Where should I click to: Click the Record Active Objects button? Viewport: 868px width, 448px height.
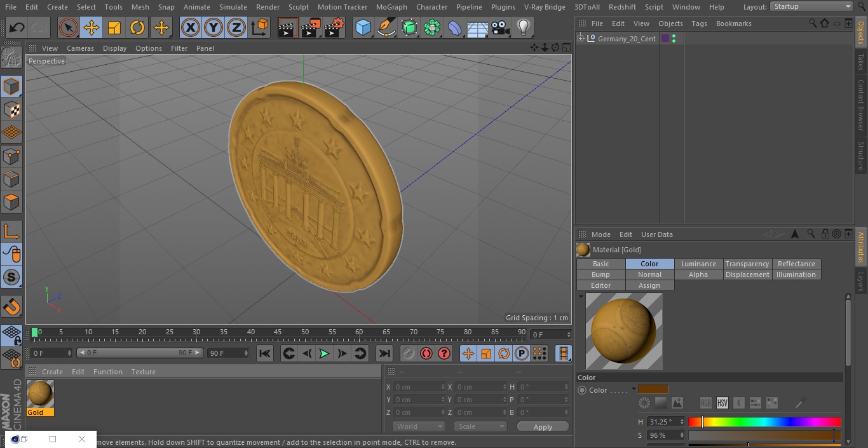(x=409, y=353)
